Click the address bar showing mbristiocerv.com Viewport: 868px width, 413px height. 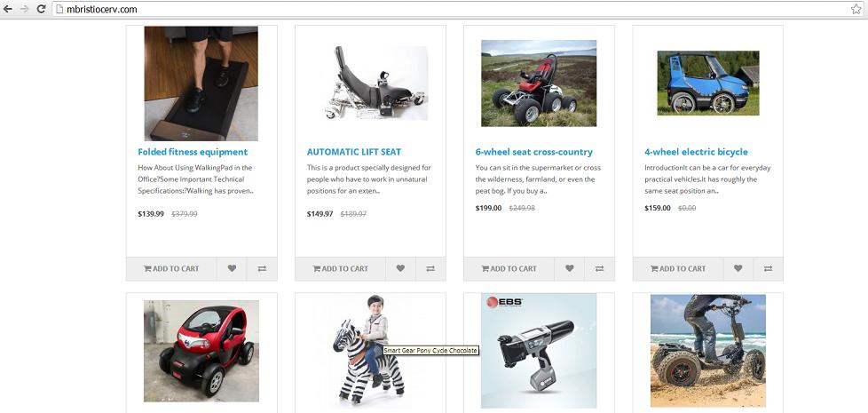click(x=451, y=10)
